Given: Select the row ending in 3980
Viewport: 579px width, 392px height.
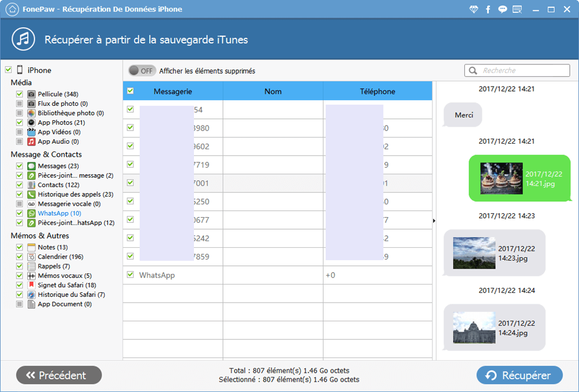Looking at the screenshot, I should click(277, 128).
